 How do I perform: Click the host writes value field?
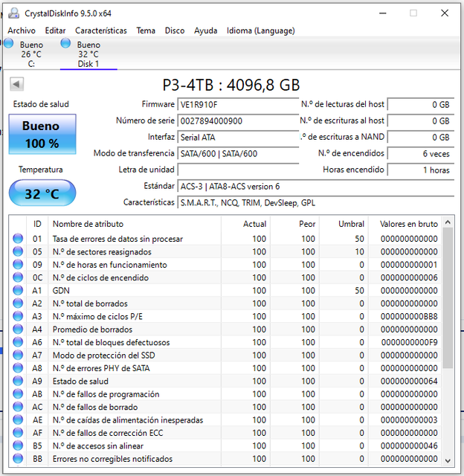421,121
